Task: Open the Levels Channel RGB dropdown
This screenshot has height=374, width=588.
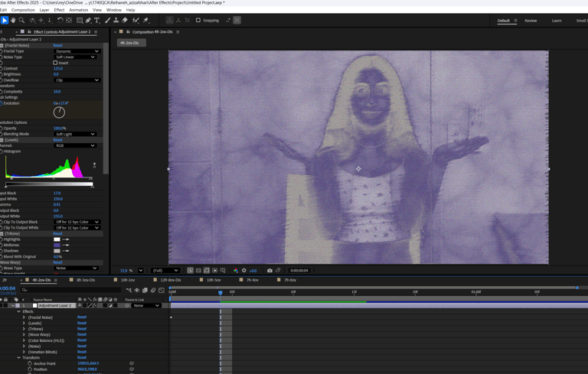Action: coord(75,145)
